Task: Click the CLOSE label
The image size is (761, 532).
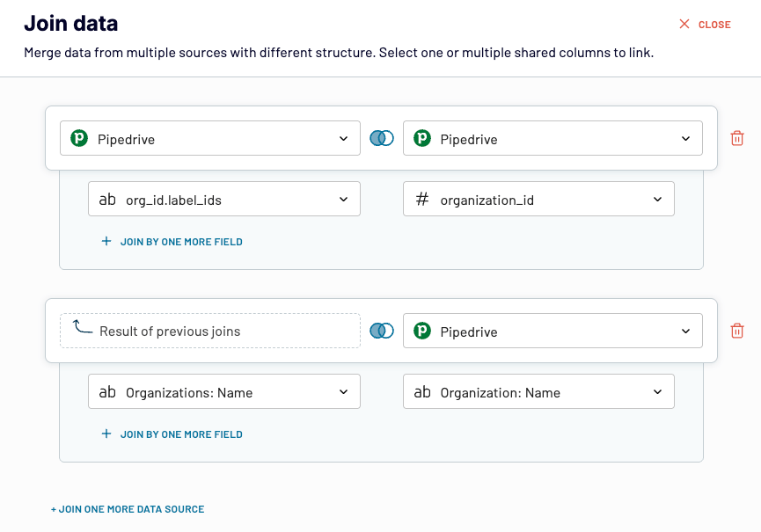Action: click(714, 25)
